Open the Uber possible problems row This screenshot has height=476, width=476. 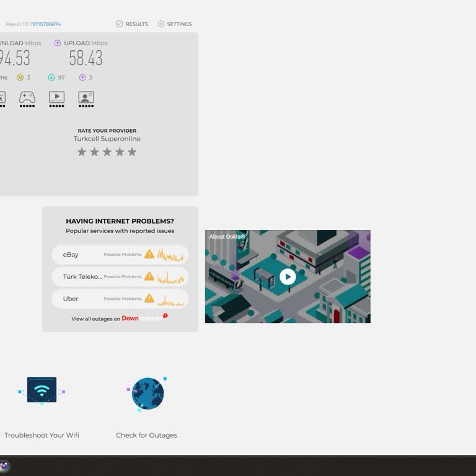[120, 299]
